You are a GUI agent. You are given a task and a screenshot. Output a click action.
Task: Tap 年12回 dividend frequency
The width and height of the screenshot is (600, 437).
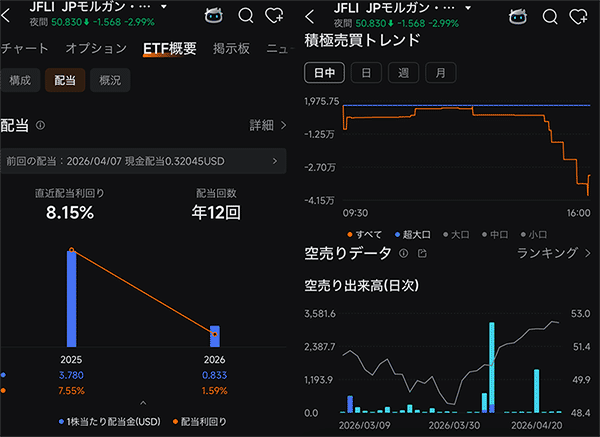(216, 212)
